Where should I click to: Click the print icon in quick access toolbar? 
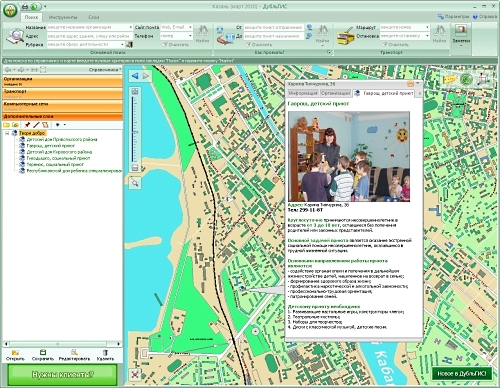(x=25, y=6)
